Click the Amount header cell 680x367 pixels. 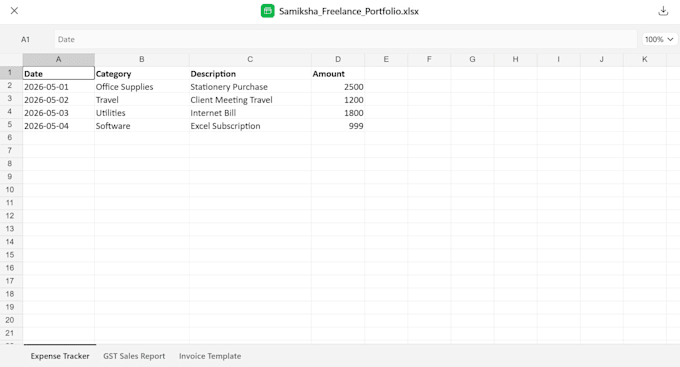click(338, 73)
